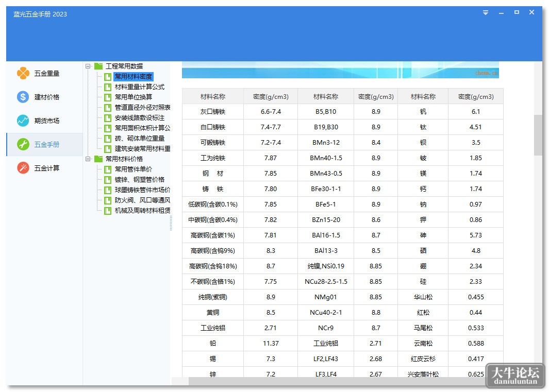Select the 纯镍,NSi0.19 table cell
The image size is (549, 392).
tap(326, 266)
